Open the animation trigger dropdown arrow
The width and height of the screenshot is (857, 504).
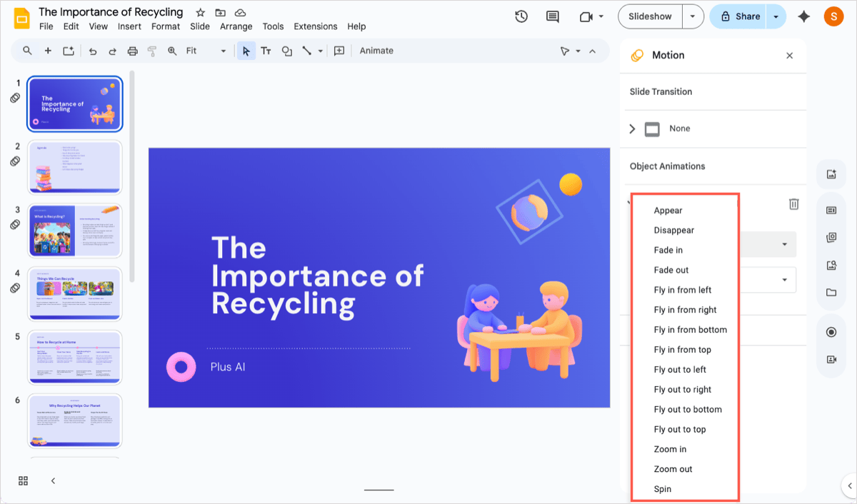pyautogui.click(x=785, y=280)
